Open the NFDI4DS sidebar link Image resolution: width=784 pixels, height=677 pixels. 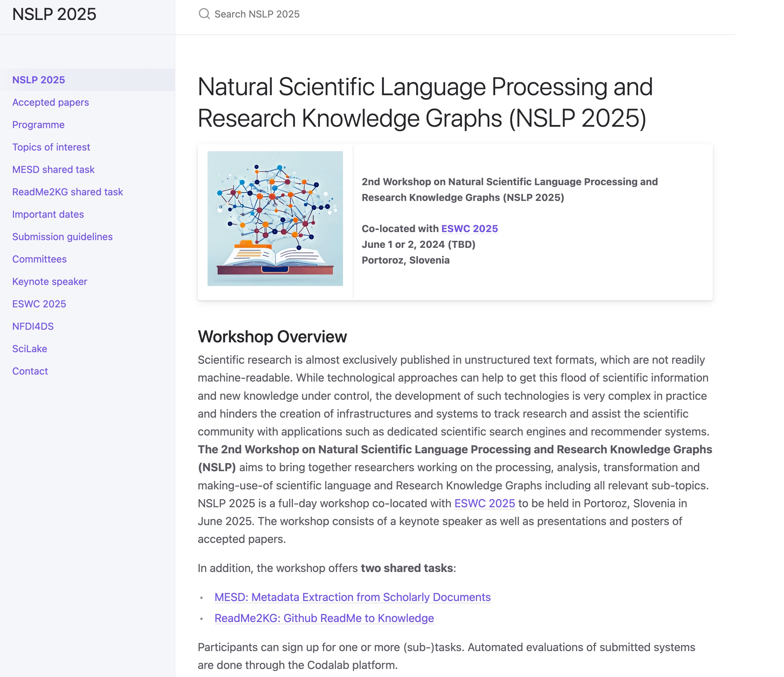(x=33, y=326)
